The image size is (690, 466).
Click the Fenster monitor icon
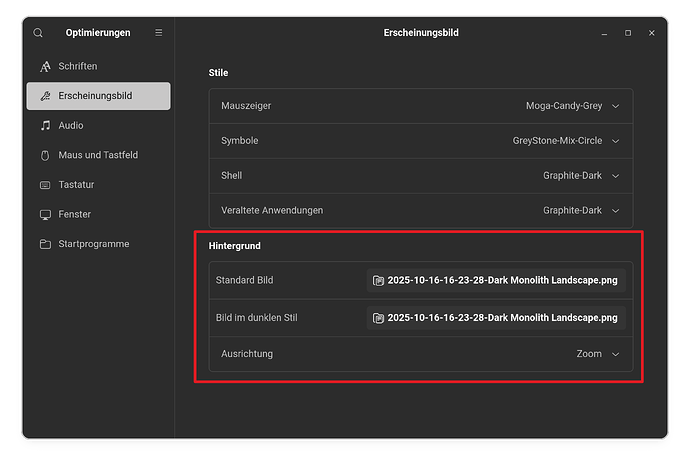(45, 215)
